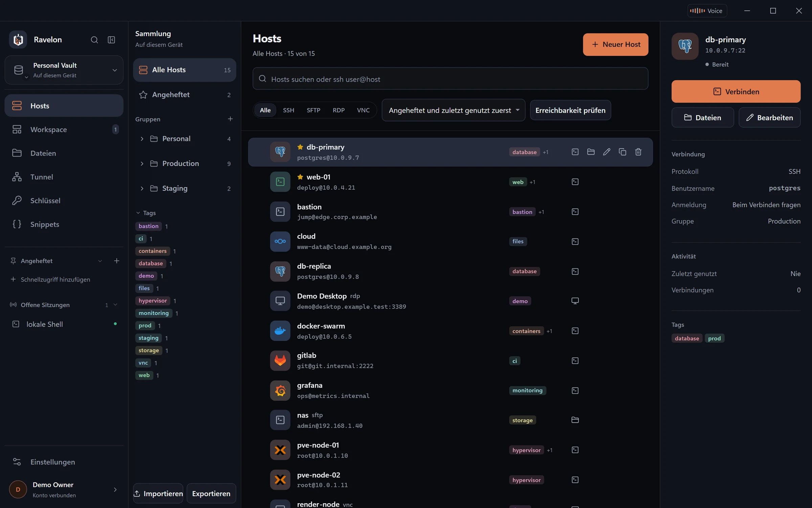This screenshot has width=812, height=508.
Task: Connect to web-01 via terminal icon
Action: [575, 182]
